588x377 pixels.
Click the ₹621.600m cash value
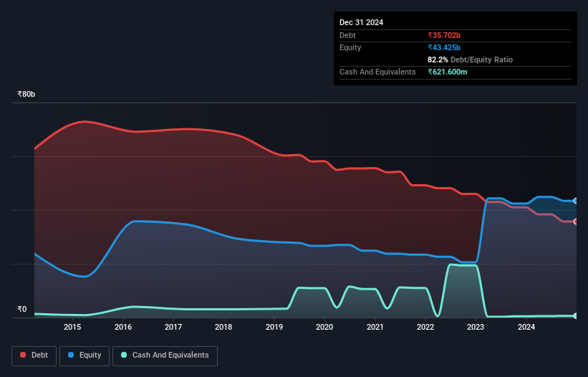click(448, 72)
